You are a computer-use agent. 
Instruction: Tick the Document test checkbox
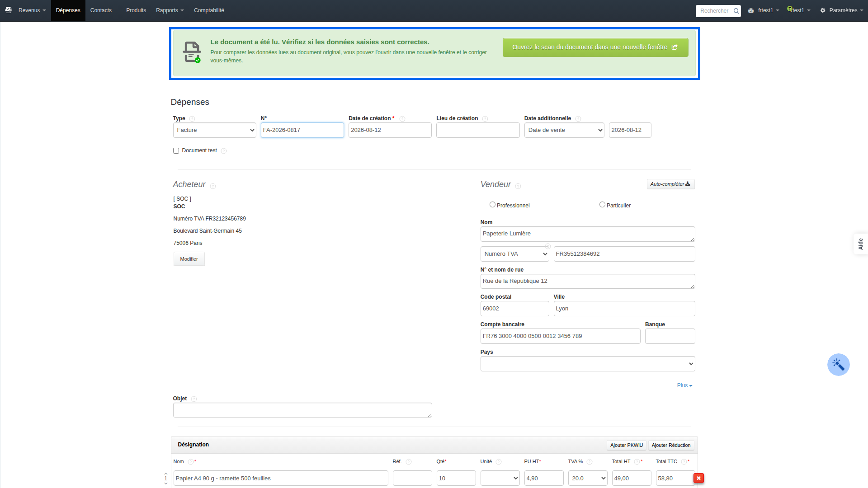pos(176,151)
